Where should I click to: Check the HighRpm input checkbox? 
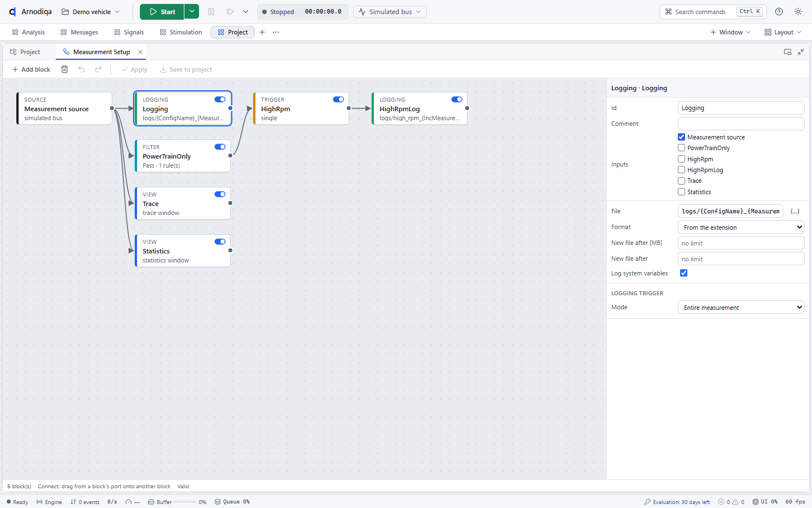click(681, 159)
